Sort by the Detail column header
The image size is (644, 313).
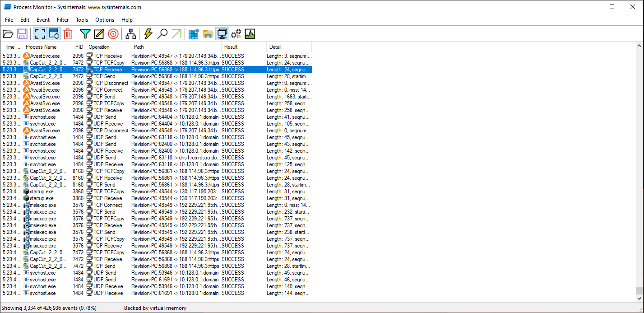pos(289,47)
